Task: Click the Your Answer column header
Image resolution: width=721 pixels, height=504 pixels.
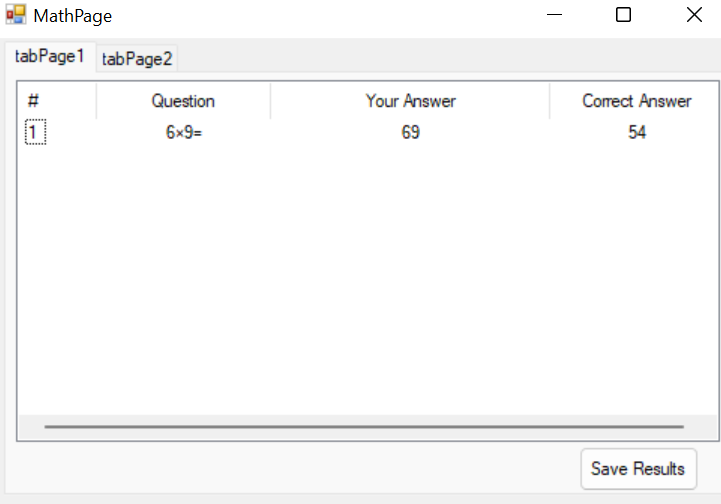Action: (410, 101)
